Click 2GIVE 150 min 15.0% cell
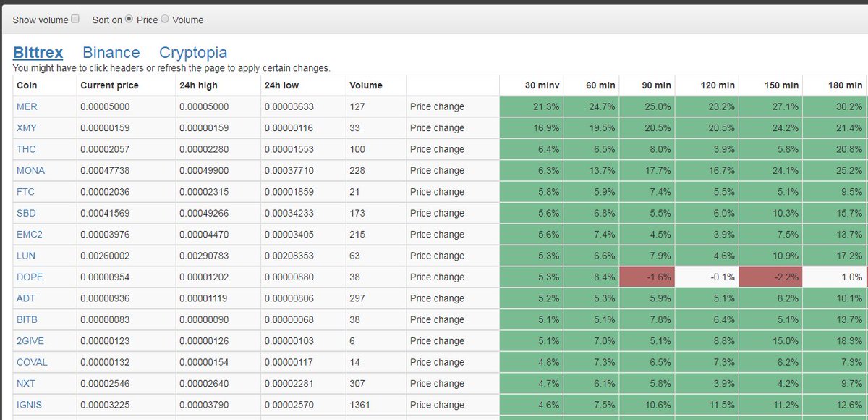Image resolution: width=868 pixels, height=420 pixels. click(x=770, y=341)
